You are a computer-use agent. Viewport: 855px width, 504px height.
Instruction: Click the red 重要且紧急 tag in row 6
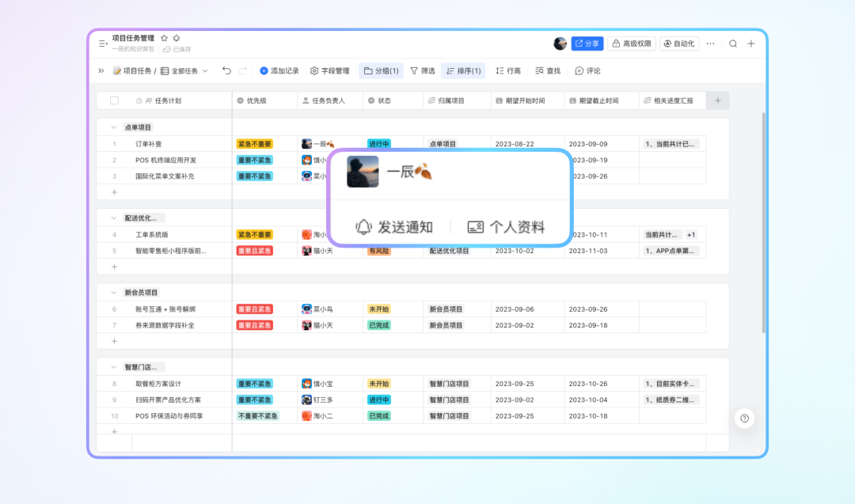click(254, 309)
